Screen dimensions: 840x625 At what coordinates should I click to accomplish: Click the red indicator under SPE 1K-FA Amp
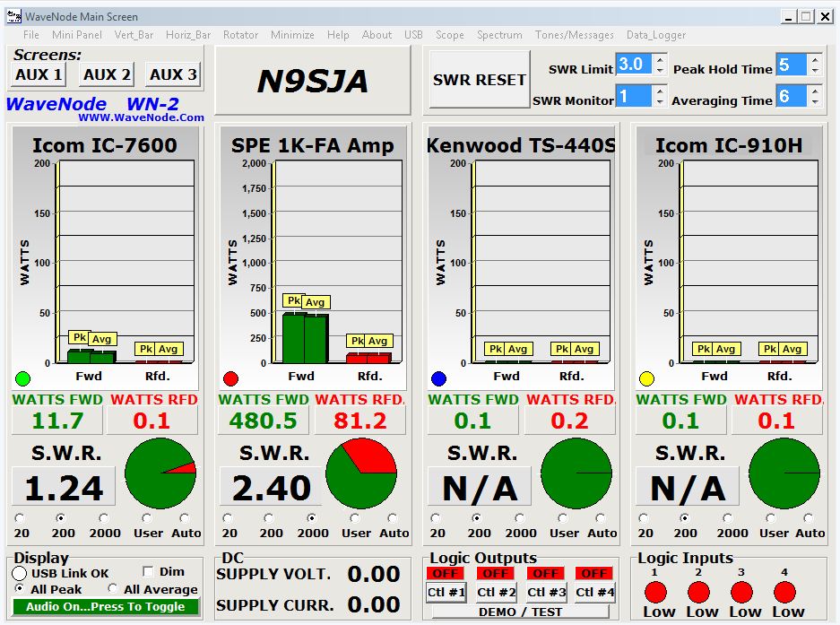click(x=231, y=378)
